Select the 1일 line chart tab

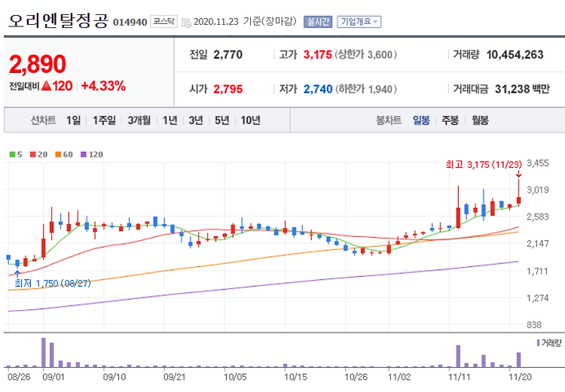pyautogui.click(x=74, y=120)
